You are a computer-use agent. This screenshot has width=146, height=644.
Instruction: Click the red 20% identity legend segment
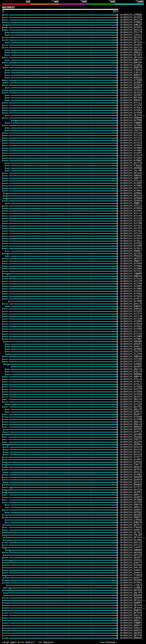16,4
